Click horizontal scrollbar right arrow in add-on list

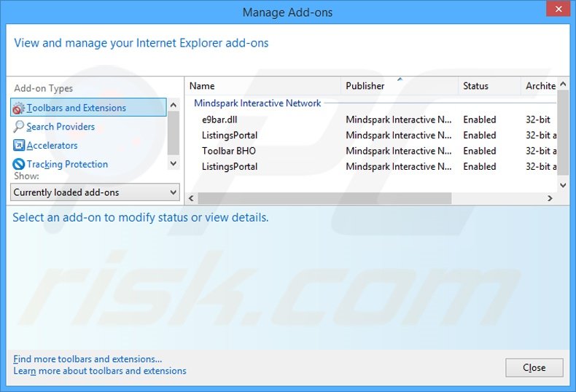coord(550,198)
